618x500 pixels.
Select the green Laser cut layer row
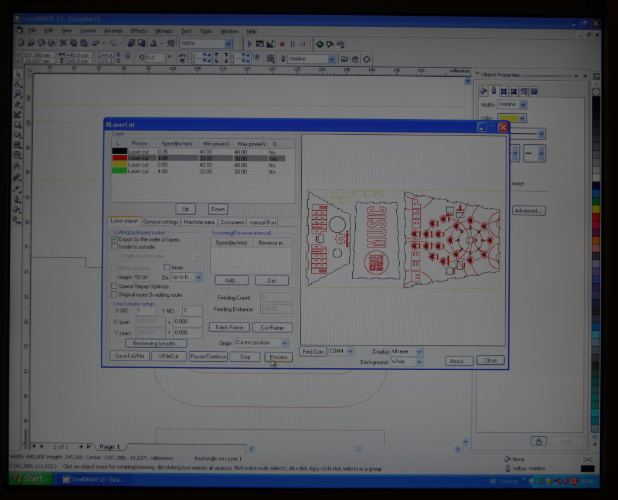pos(198,171)
